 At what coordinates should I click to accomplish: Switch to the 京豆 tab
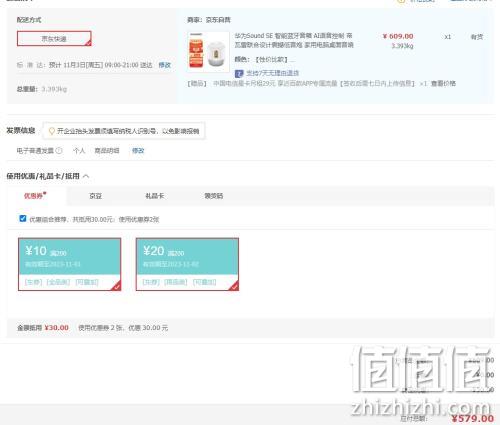pyautogui.click(x=95, y=196)
